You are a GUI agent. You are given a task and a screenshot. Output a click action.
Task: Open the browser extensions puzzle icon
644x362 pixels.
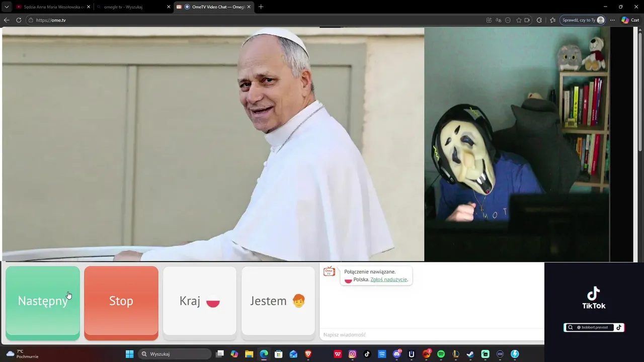pyautogui.click(x=539, y=20)
